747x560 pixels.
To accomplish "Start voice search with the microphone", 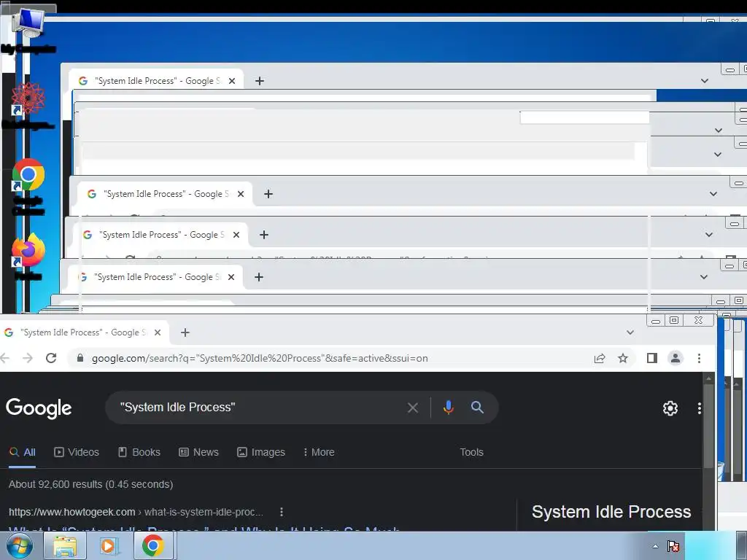I will (x=449, y=408).
